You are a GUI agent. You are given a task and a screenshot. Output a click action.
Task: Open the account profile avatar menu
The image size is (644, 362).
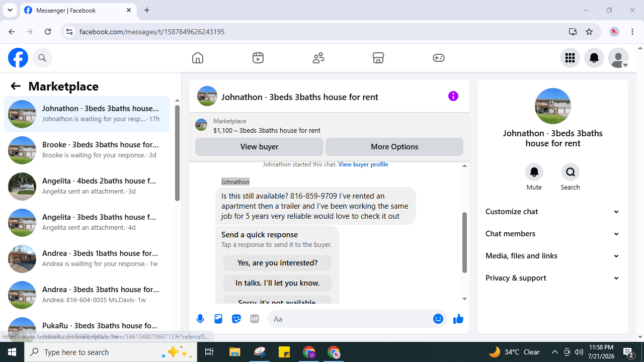tap(618, 58)
